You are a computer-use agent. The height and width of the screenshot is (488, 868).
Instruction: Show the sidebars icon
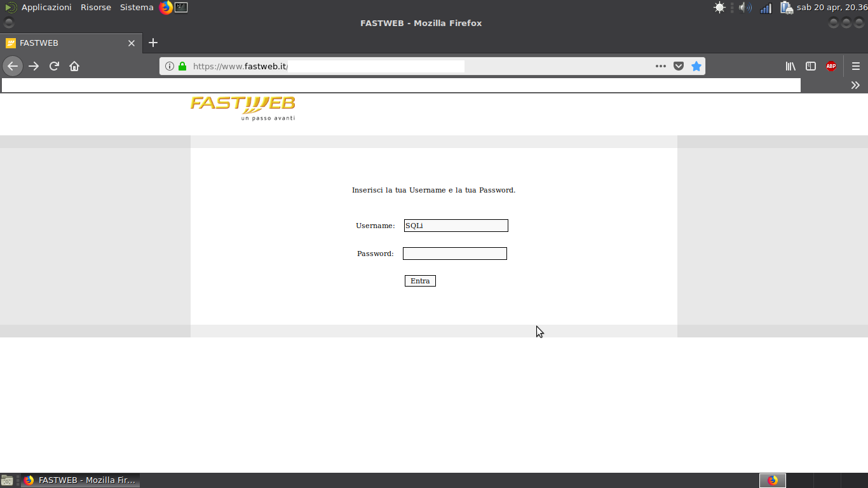(x=811, y=66)
